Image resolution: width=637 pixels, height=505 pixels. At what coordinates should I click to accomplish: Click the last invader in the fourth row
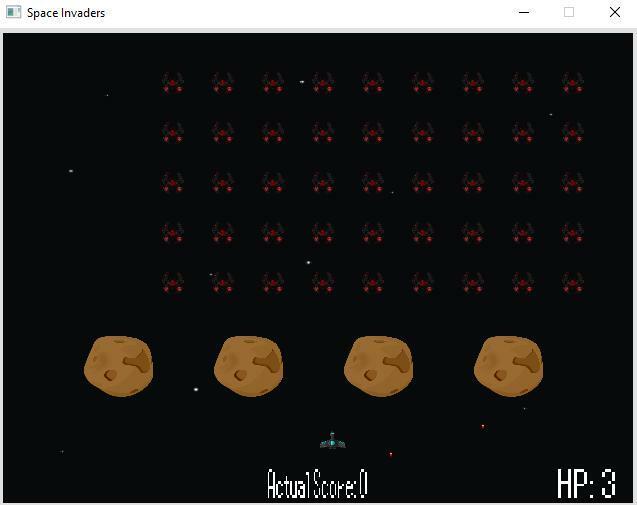[x=573, y=232]
